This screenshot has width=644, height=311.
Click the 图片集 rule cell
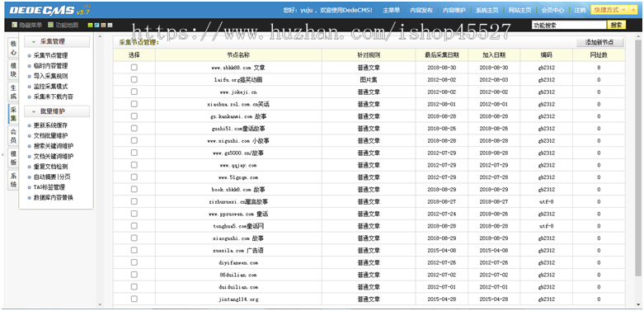pyautogui.click(x=369, y=80)
